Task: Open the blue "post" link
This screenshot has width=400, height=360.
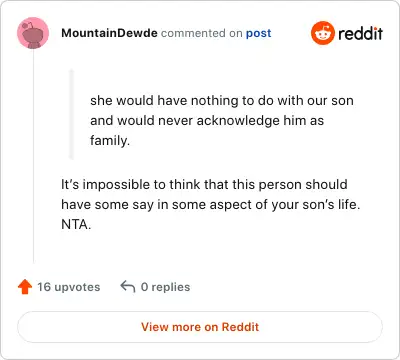Action: (258, 33)
